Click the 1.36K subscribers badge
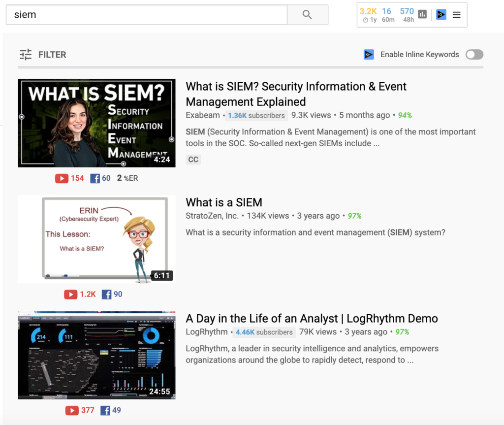This screenshot has height=425, width=504. tap(256, 116)
